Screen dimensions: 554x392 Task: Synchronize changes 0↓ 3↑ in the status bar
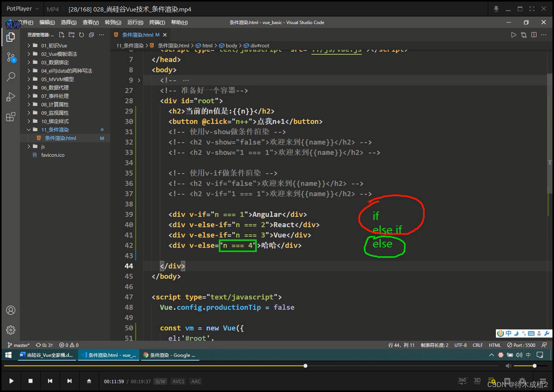(x=44, y=345)
